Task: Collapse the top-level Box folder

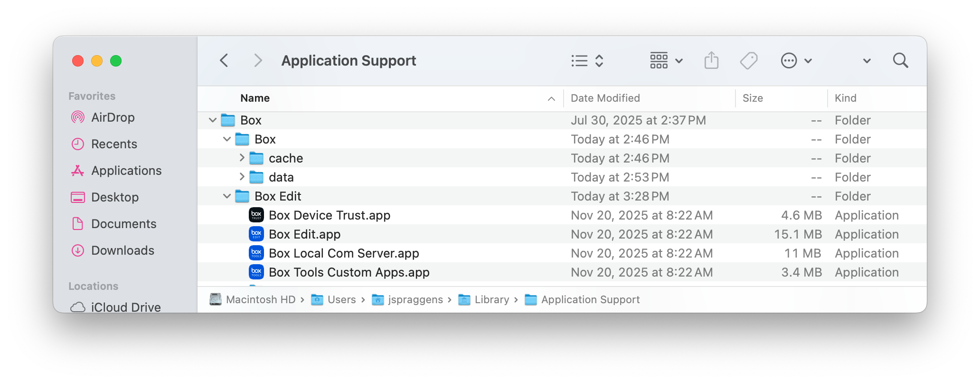Action: pos(213,120)
